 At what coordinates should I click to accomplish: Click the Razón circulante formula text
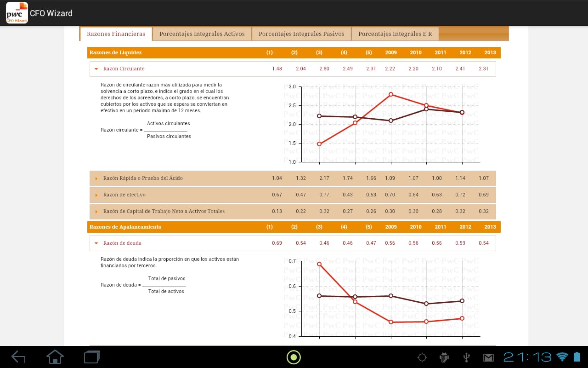[146, 130]
